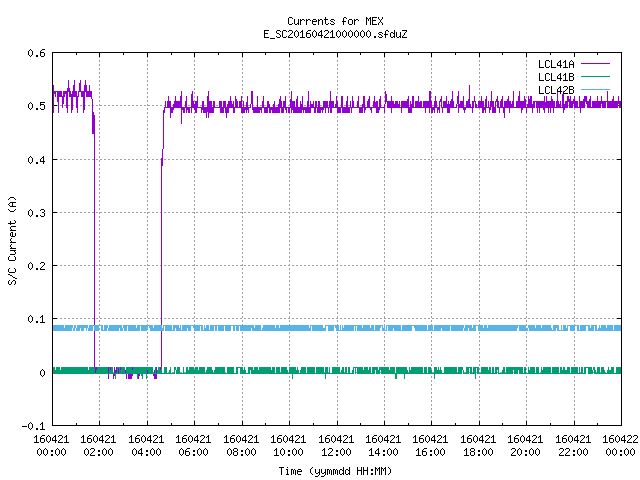This screenshot has height=480, width=640.
Task: Click the x-axis tick '160421 02:00'
Action: [x=98, y=446]
